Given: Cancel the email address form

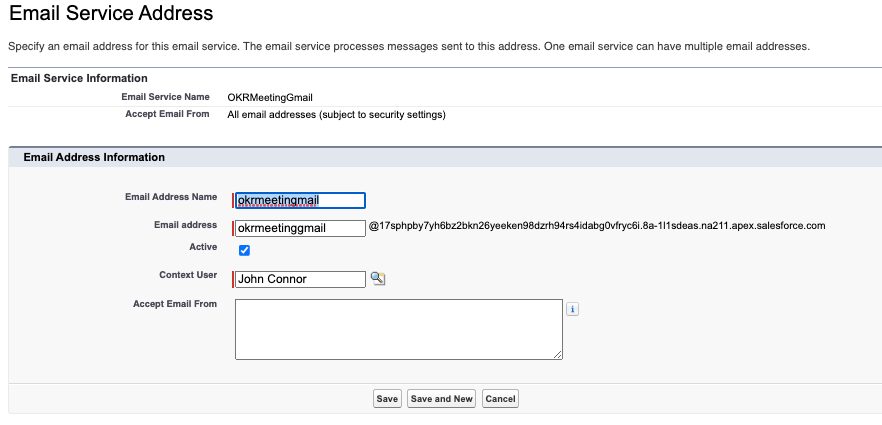Looking at the screenshot, I should pyautogui.click(x=500, y=399).
